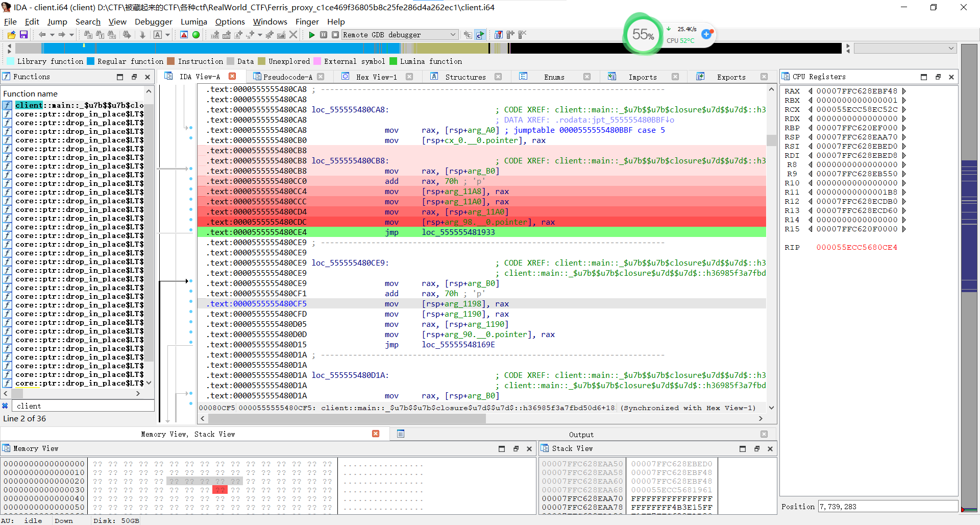Select client::main function in Functions list
Image resolution: width=980 pixels, height=525 pixels.
pos(79,105)
